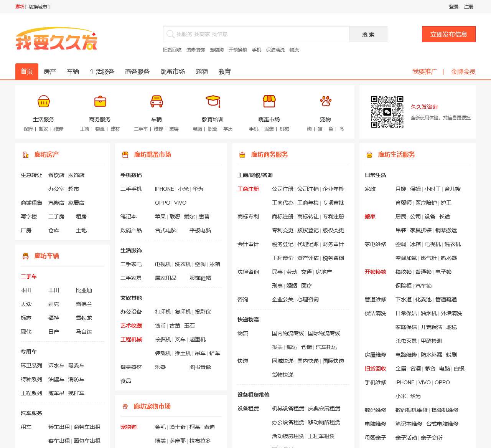The height and width of the screenshot is (448, 491).
Task: Select the 雪佛兰 car brand
Action: (84, 304)
